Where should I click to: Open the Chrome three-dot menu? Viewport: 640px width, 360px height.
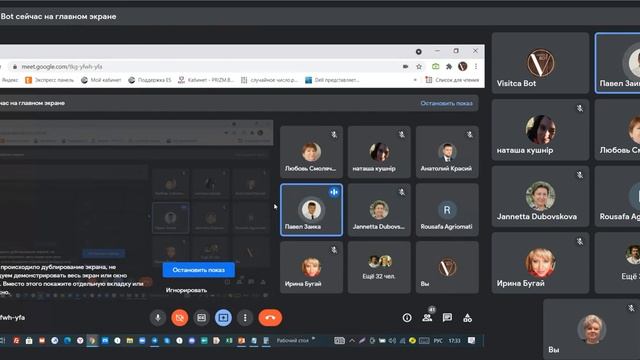point(476,66)
